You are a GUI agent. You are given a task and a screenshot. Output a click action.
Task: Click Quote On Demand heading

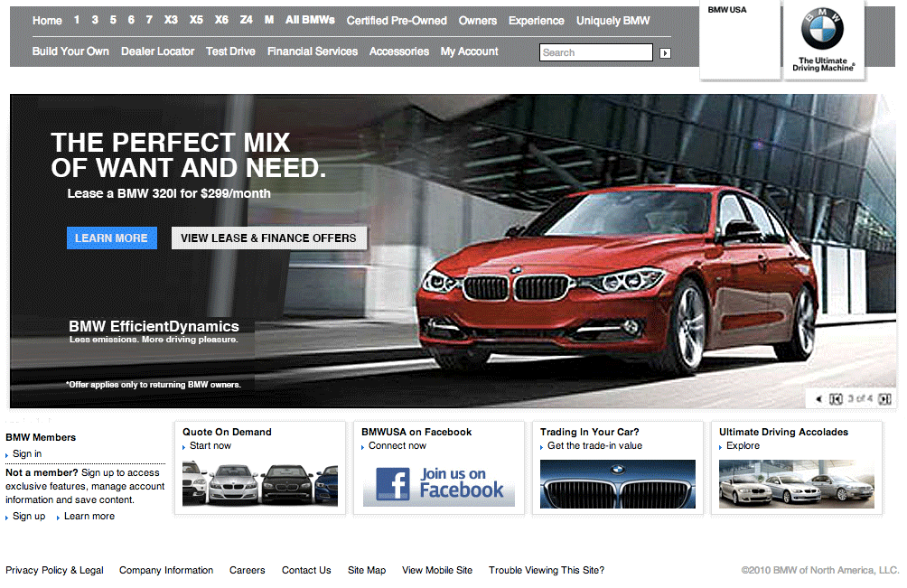click(x=227, y=432)
